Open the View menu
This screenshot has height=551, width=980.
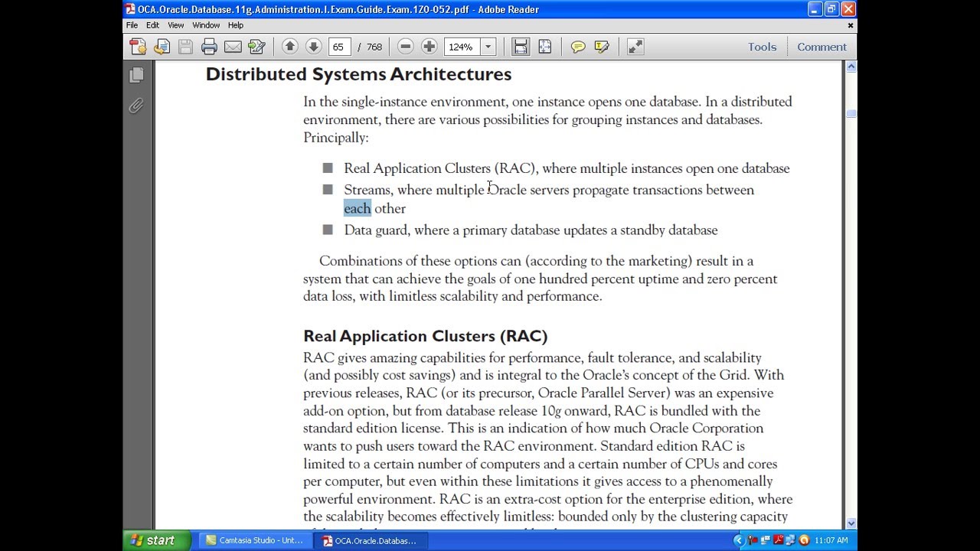point(176,25)
